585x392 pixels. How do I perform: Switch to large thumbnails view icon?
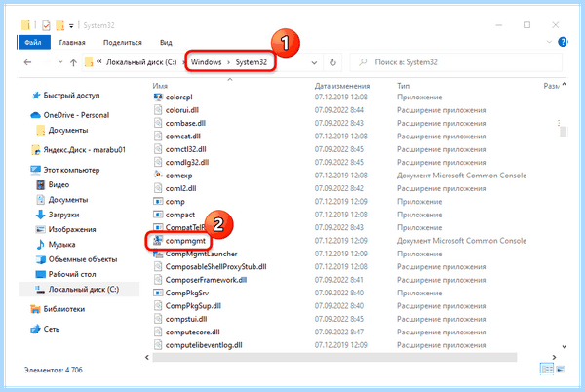click(561, 370)
